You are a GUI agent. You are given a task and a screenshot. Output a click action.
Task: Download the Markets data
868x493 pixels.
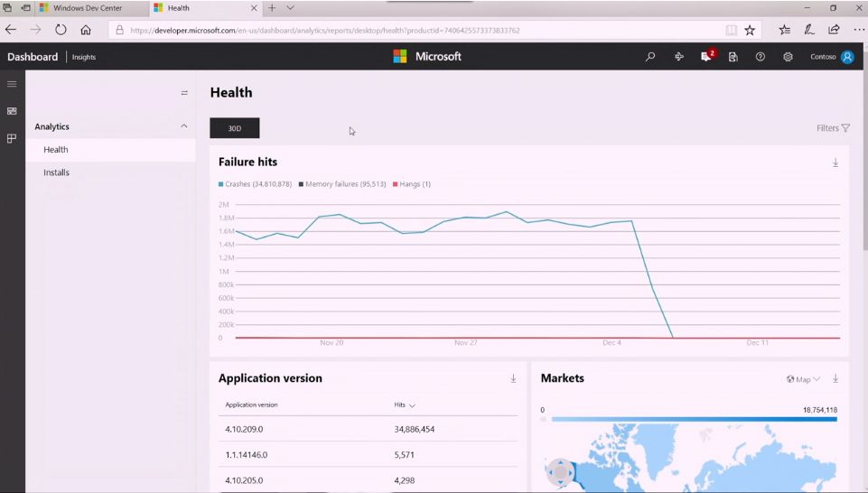pos(835,378)
